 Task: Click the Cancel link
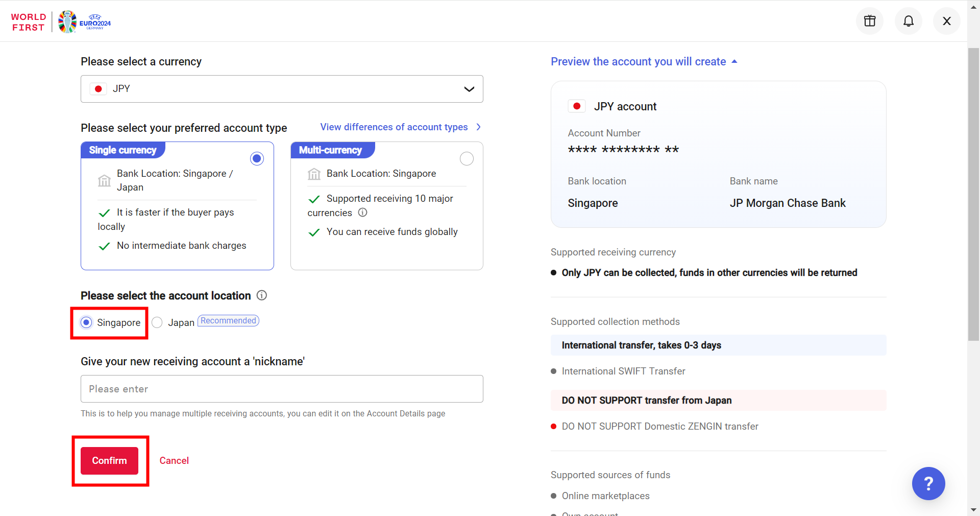coord(174,460)
